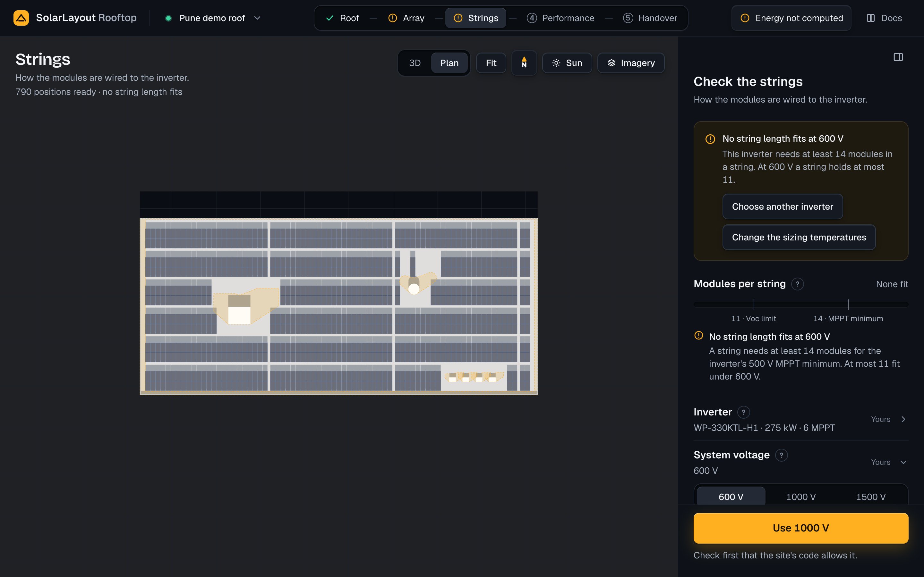924x577 pixels.
Task: Open the Pune demo roof project dropdown
Action: pyautogui.click(x=213, y=18)
